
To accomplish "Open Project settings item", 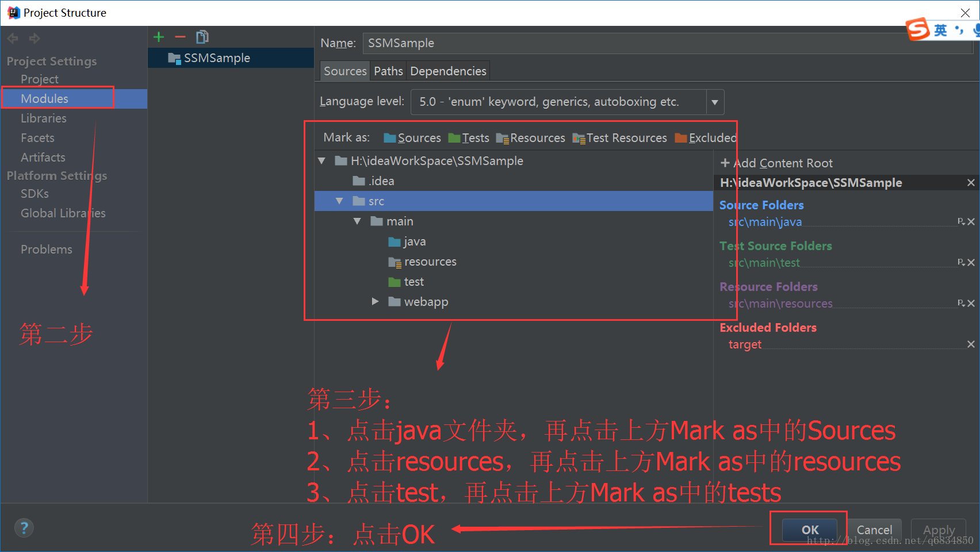I will click(x=40, y=79).
